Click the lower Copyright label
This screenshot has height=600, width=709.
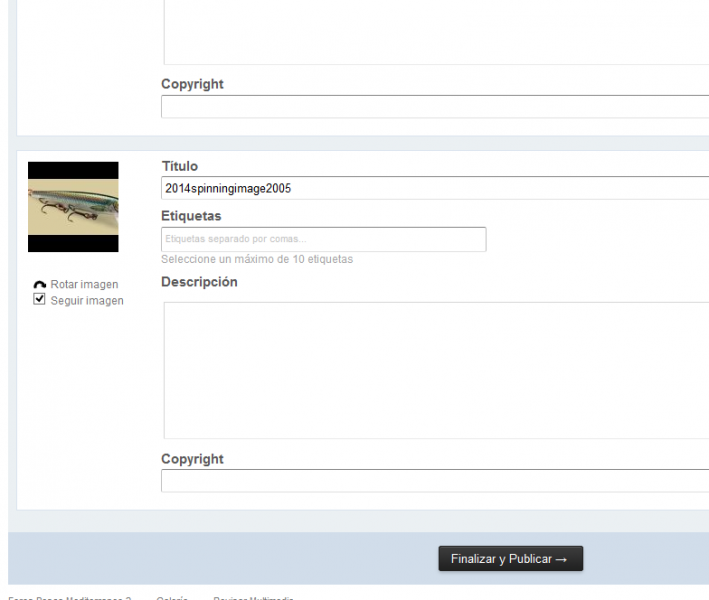[192, 459]
